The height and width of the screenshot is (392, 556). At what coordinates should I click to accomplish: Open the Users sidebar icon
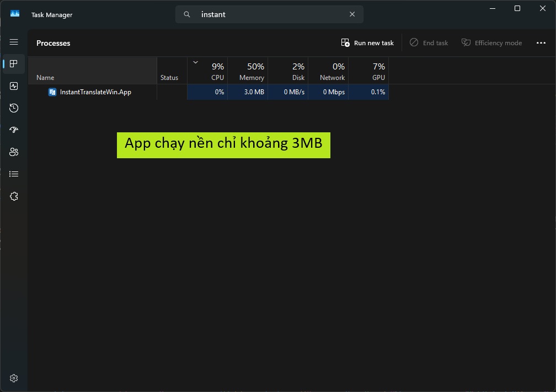14,152
